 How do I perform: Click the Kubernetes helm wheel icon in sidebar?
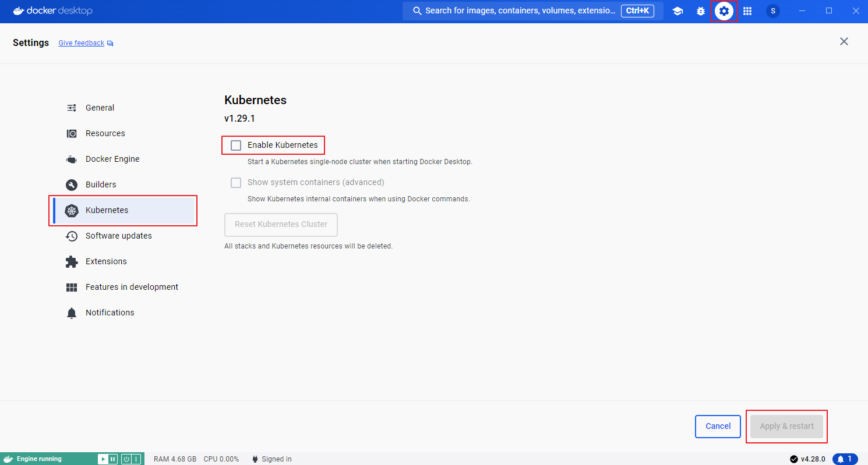[x=72, y=211]
